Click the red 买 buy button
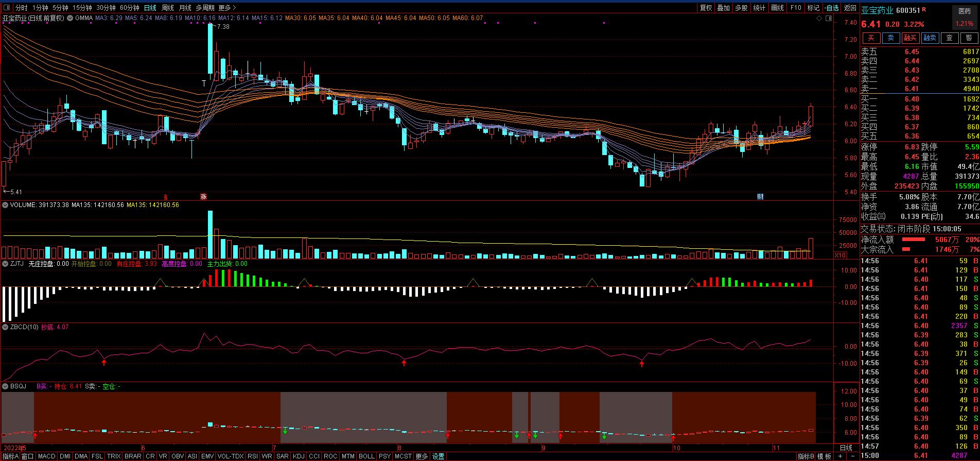The width and height of the screenshot is (980, 461). (x=871, y=38)
